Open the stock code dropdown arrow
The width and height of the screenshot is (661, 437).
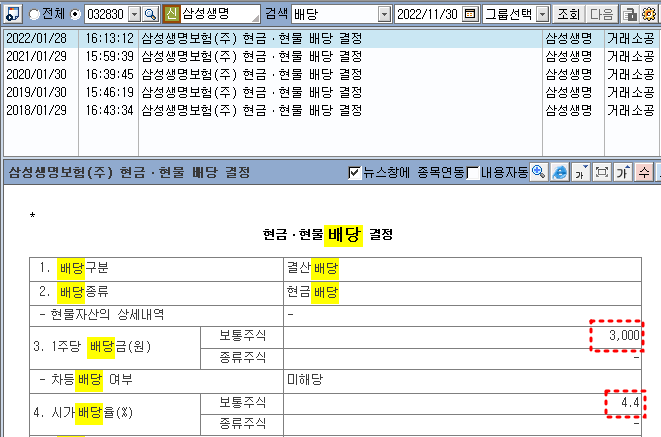[134, 14]
